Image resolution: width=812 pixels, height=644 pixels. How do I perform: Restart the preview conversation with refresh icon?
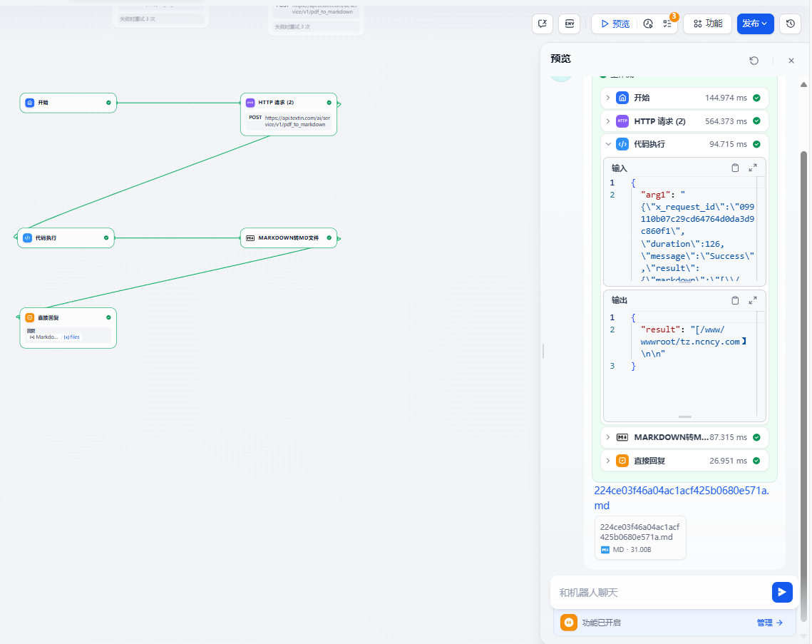point(754,61)
